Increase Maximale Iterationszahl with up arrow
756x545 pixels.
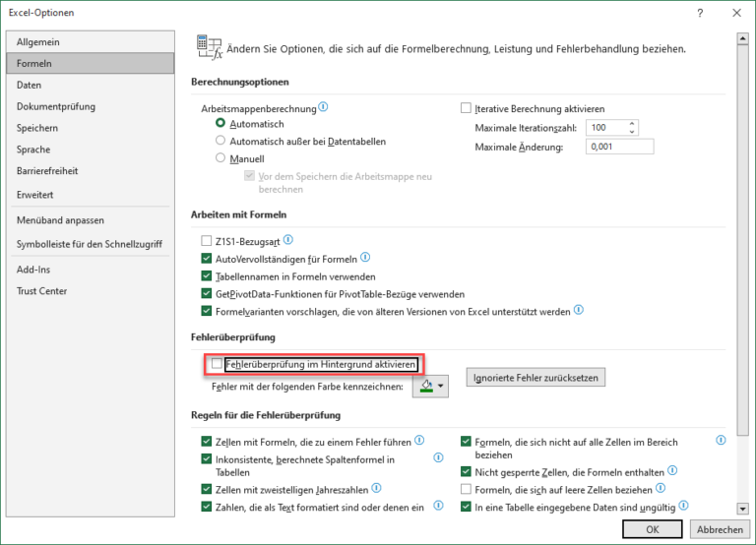pos(632,123)
